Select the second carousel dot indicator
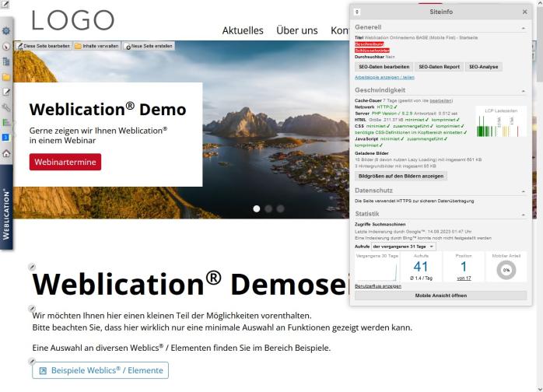 point(269,208)
